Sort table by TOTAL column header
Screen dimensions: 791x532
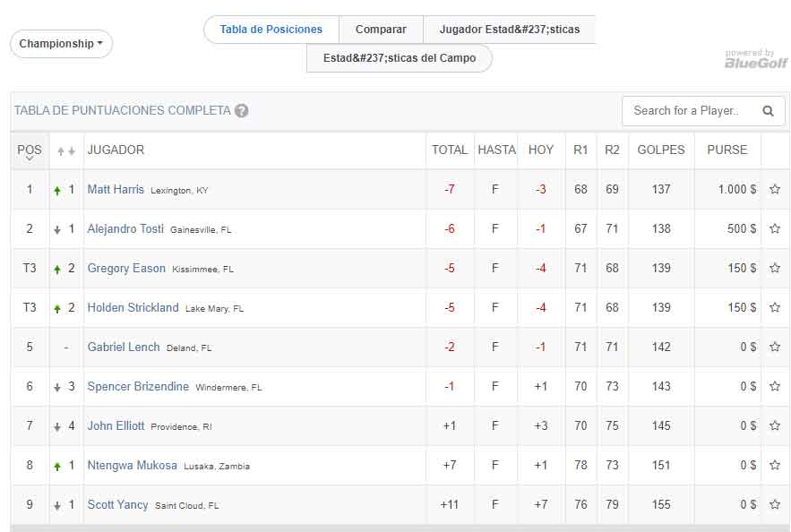point(450,150)
